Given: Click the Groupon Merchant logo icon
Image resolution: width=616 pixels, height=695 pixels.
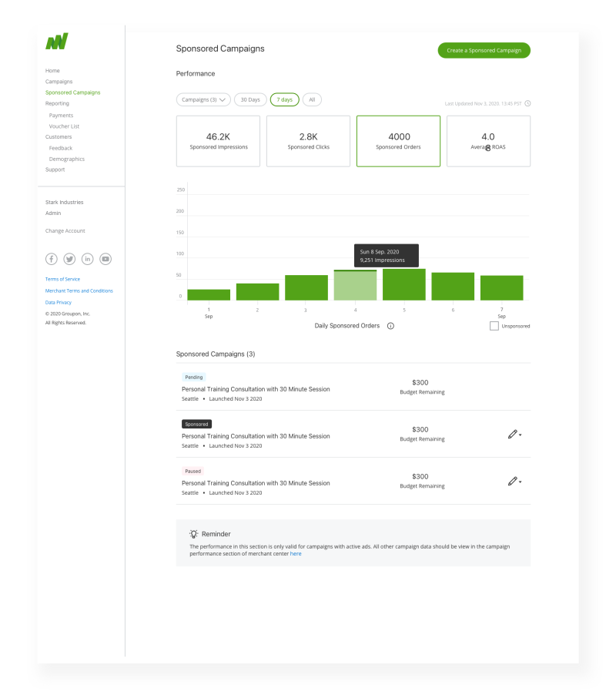Looking at the screenshot, I should pyautogui.click(x=56, y=42).
